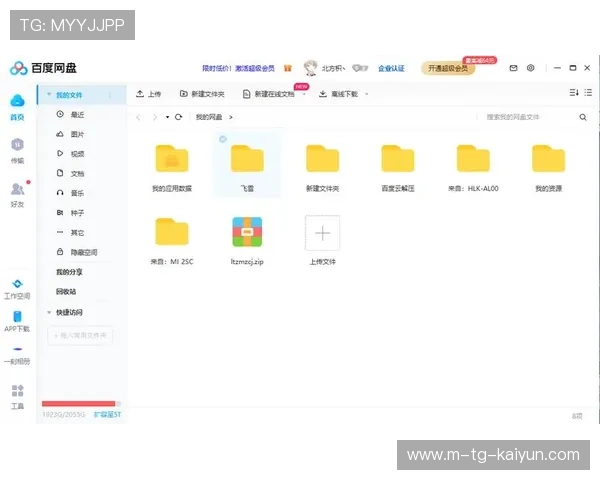Click the membership badge icon beside username

360,68
